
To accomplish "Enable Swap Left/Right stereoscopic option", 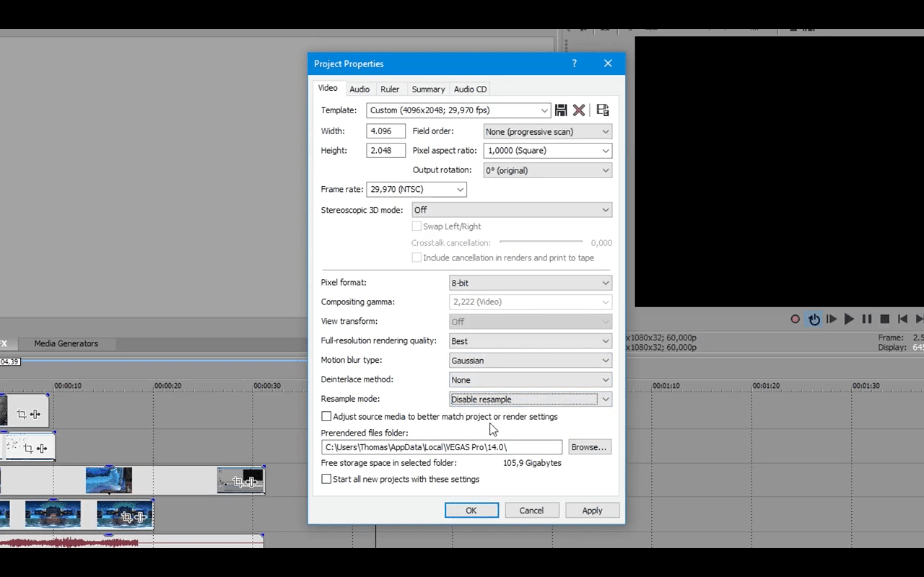I will [x=416, y=226].
